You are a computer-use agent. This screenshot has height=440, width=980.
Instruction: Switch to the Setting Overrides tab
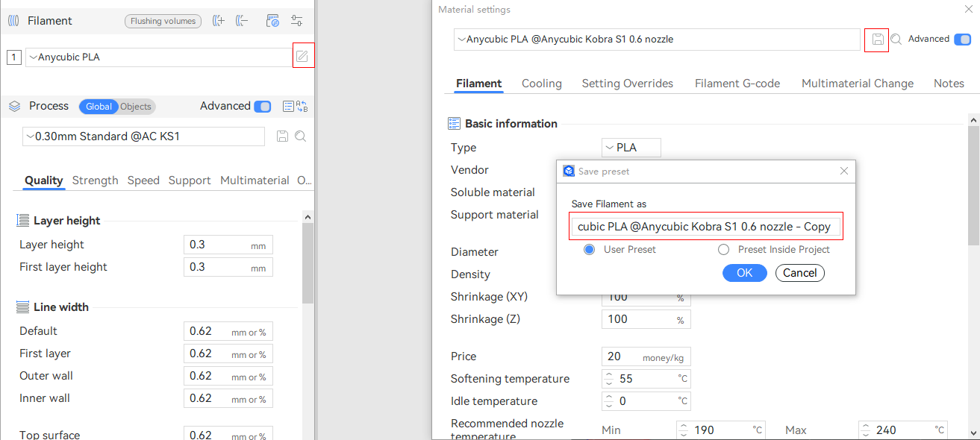click(628, 84)
